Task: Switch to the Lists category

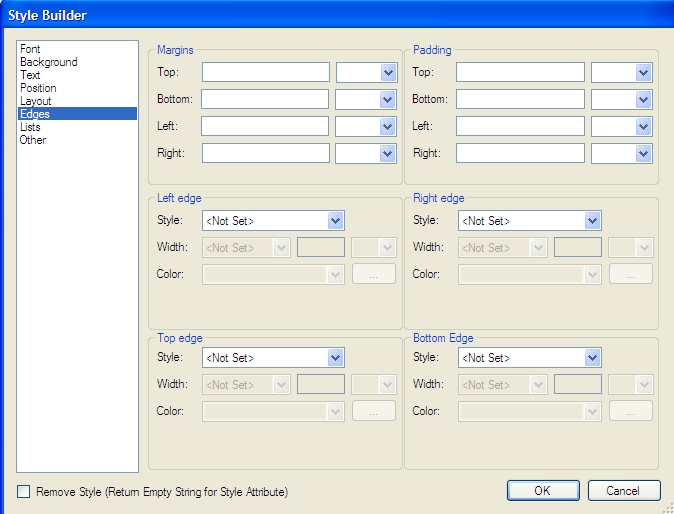Action: click(30, 127)
